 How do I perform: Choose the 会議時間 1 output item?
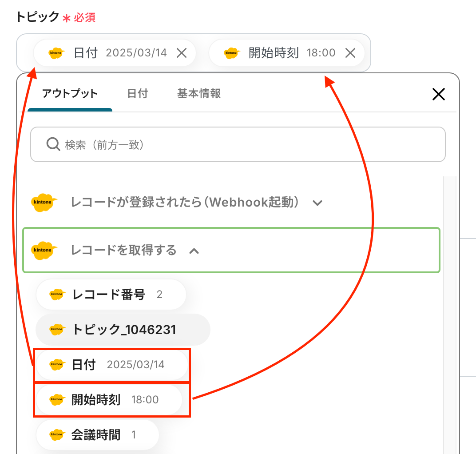point(97,434)
